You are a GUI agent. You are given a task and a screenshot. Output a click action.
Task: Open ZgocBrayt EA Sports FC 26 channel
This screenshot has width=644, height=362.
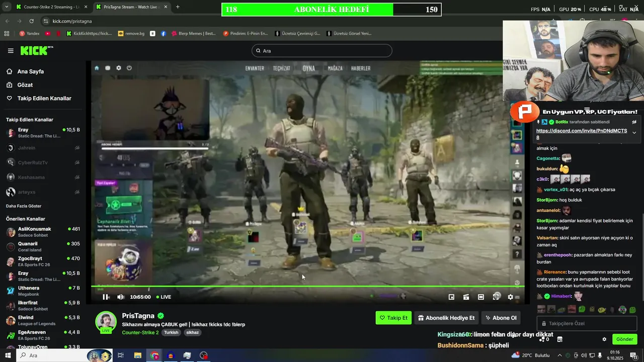(x=43, y=261)
